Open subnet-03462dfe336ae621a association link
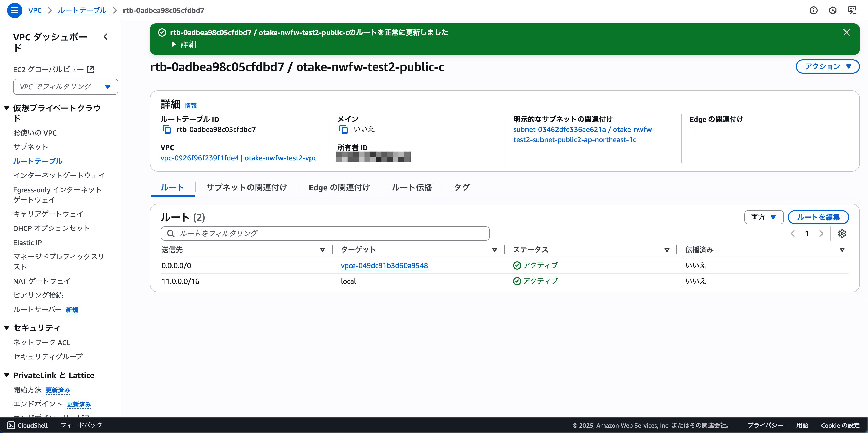This screenshot has height=433, width=868. click(x=584, y=135)
